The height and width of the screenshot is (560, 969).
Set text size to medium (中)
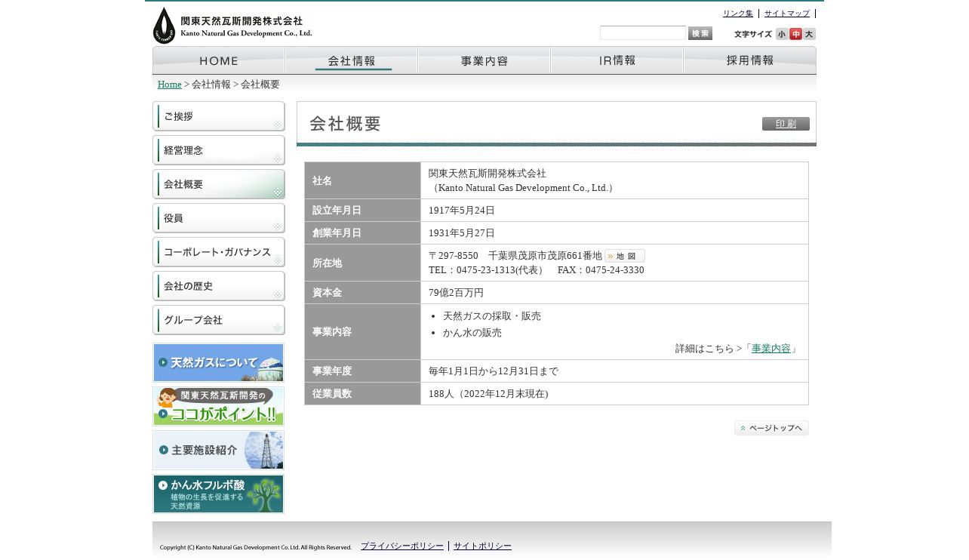795,34
